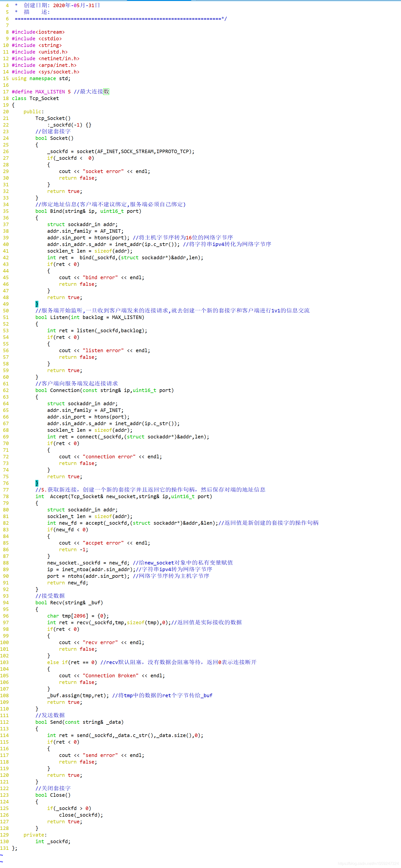Click the comment '//创建套接字'
The width and height of the screenshot is (401, 868).
(53, 131)
